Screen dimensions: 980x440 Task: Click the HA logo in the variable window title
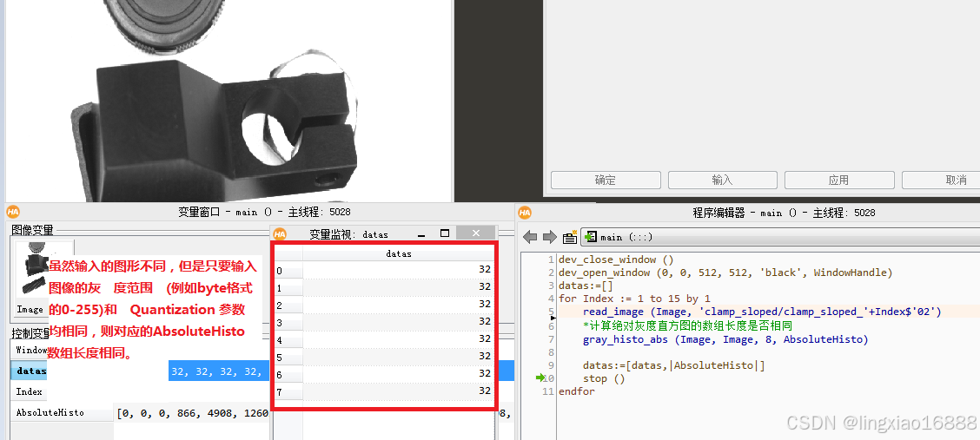[x=15, y=213]
